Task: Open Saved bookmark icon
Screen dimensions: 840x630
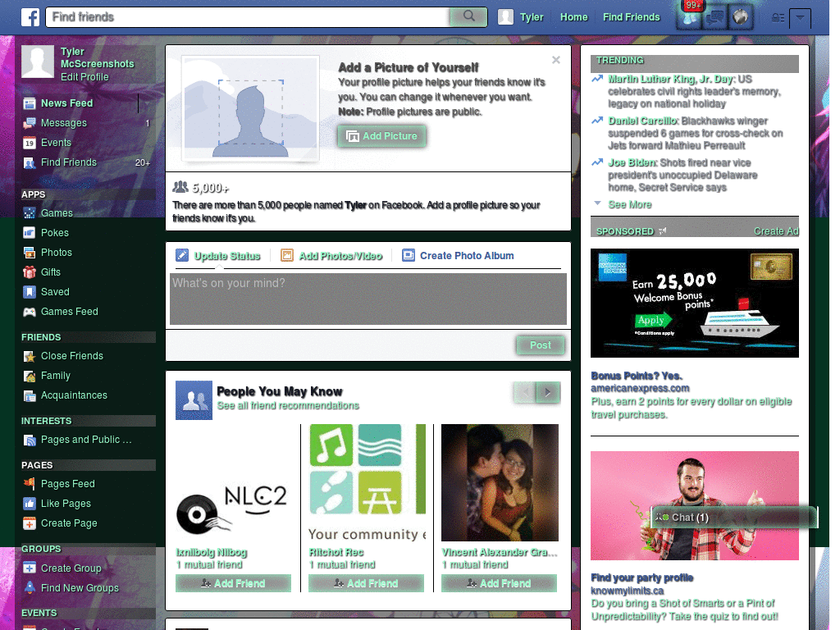Action: click(x=30, y=292)
